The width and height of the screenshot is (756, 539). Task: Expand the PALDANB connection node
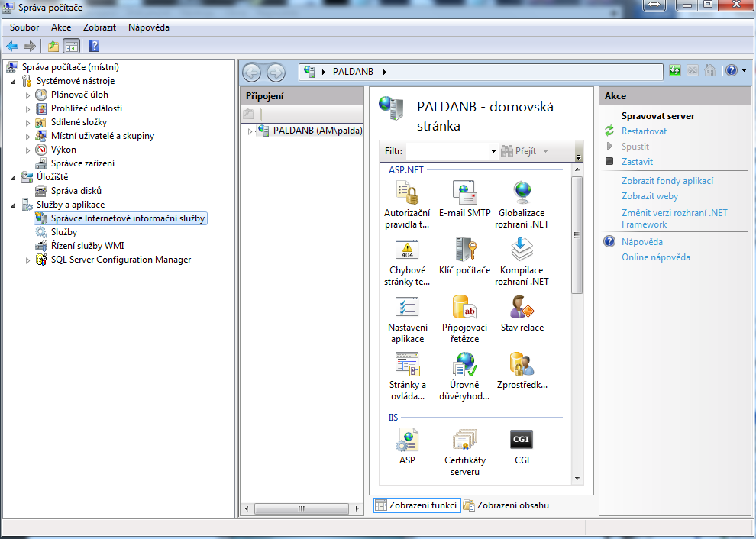pos(250,131)
